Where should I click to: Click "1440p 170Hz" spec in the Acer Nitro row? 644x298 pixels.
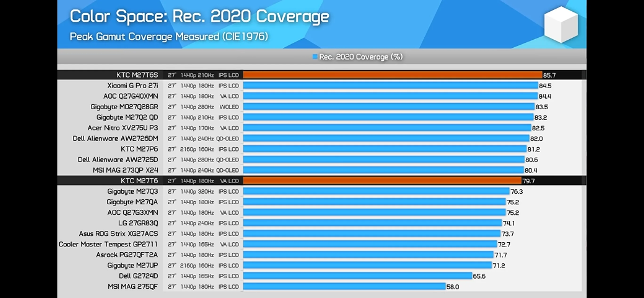tap(197, 128)
